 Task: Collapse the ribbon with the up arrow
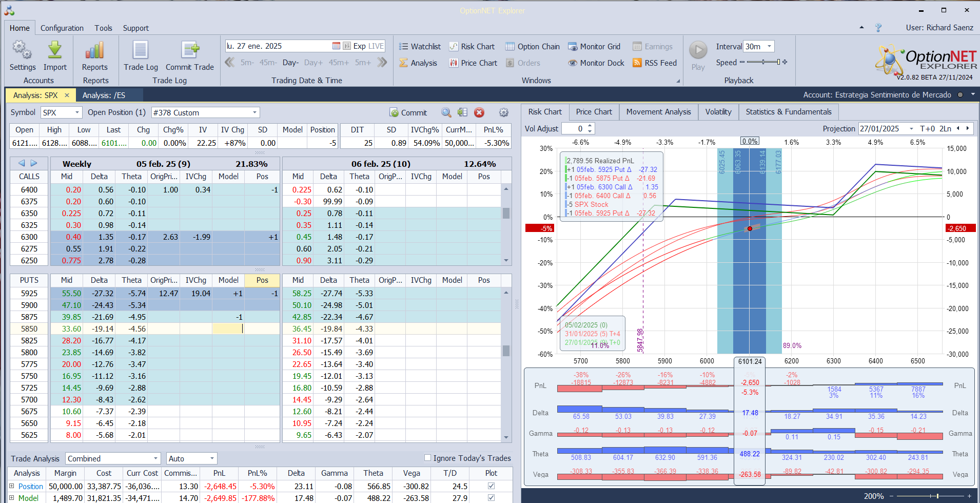[x=861, y=28]
